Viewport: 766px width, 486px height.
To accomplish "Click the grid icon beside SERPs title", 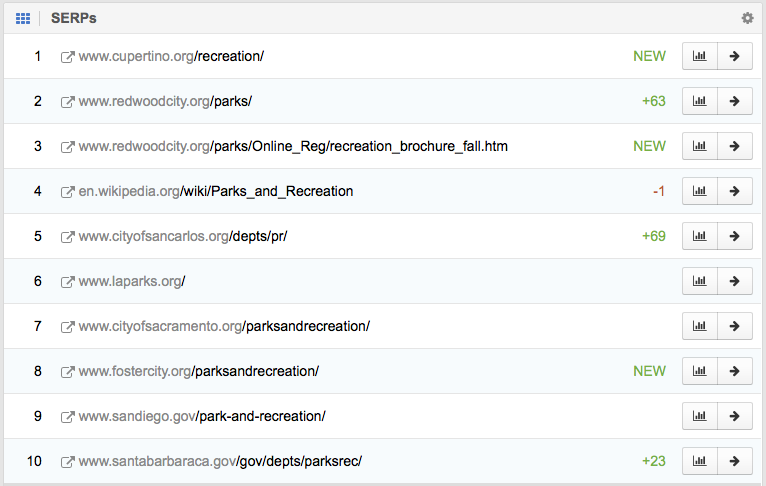I will pos(23,18).
